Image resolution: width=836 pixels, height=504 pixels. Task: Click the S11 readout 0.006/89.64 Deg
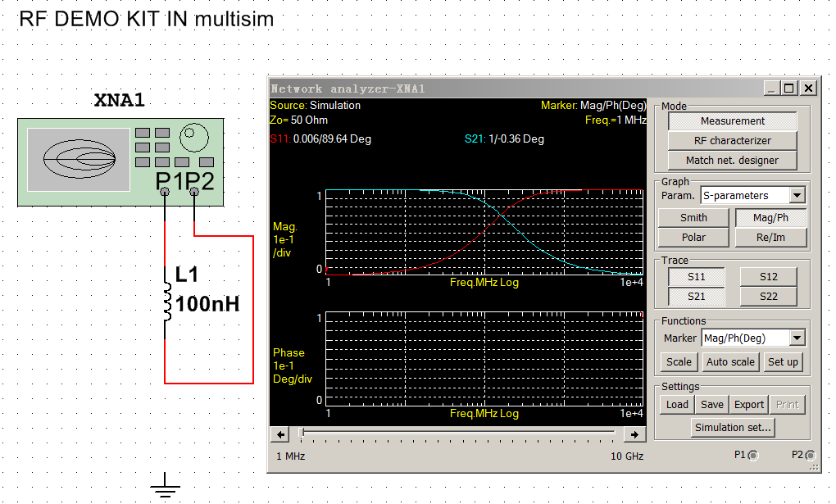[320, 139]
